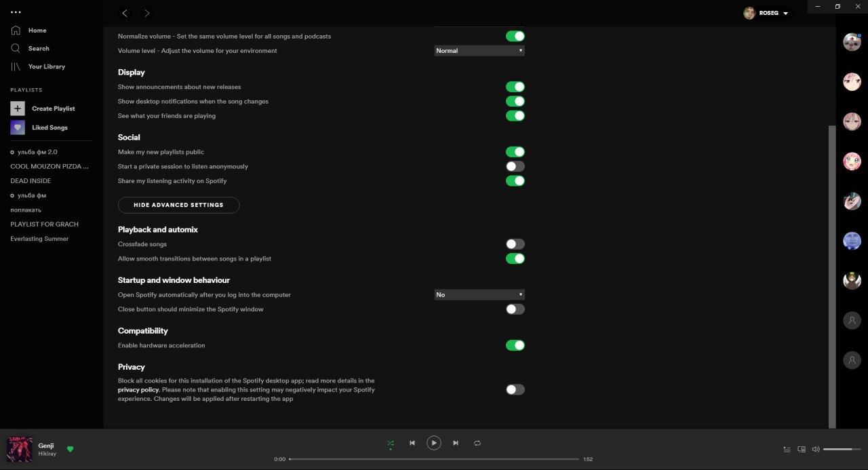Skip to previous track
The image size is (868, 470).
412,443
